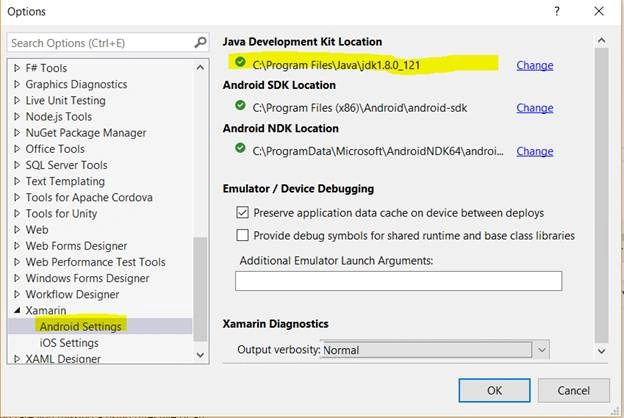
Task: Click the search magnifier icon in Search Options
Action: pos(201,42)
